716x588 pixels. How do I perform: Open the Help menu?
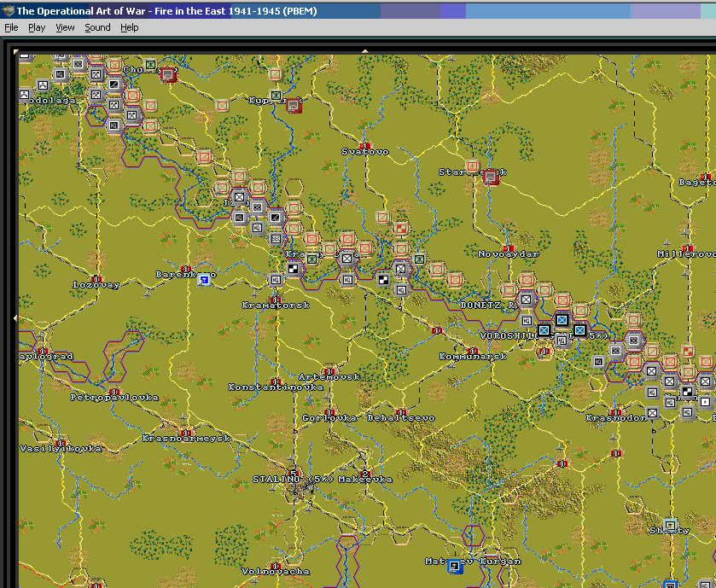129,27
